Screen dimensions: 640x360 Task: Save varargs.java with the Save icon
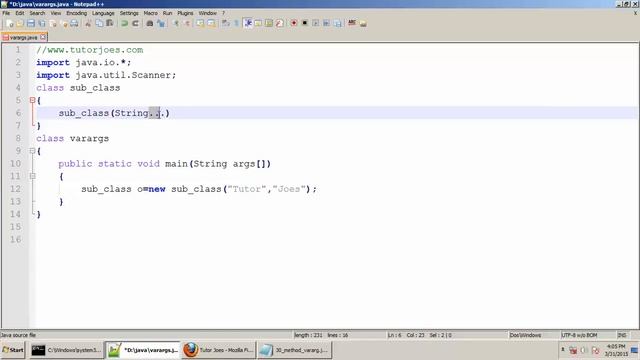coord(31,23)
